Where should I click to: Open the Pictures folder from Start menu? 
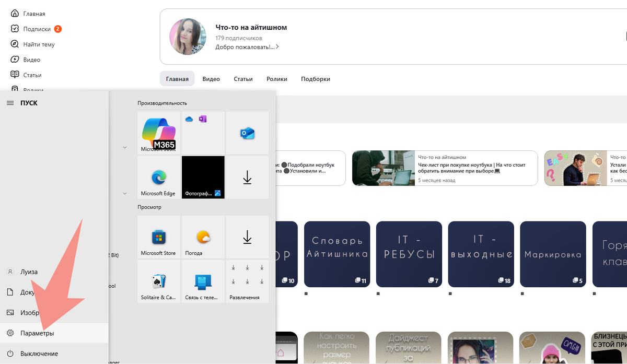[x=54, y=312]
